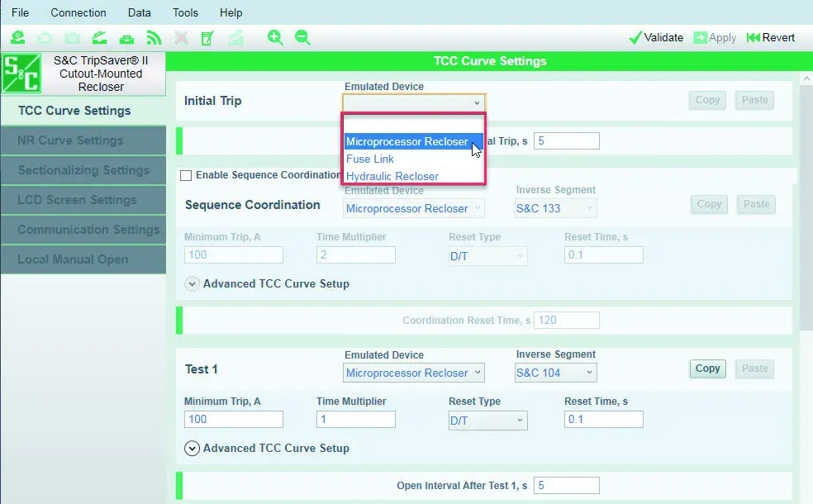
Task: Click Sequence Coordination Minimum Trip field
Action: click(x=233, y=254)
